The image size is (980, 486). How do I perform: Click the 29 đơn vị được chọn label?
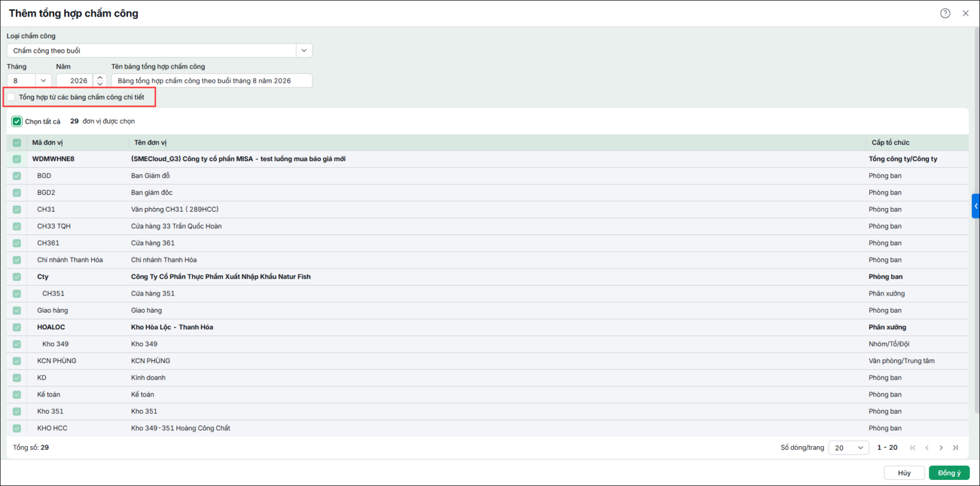click(x=102, y=121)
